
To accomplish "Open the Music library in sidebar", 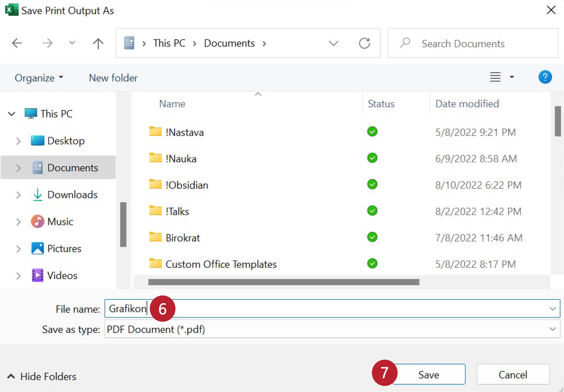I will pos(60,222).
